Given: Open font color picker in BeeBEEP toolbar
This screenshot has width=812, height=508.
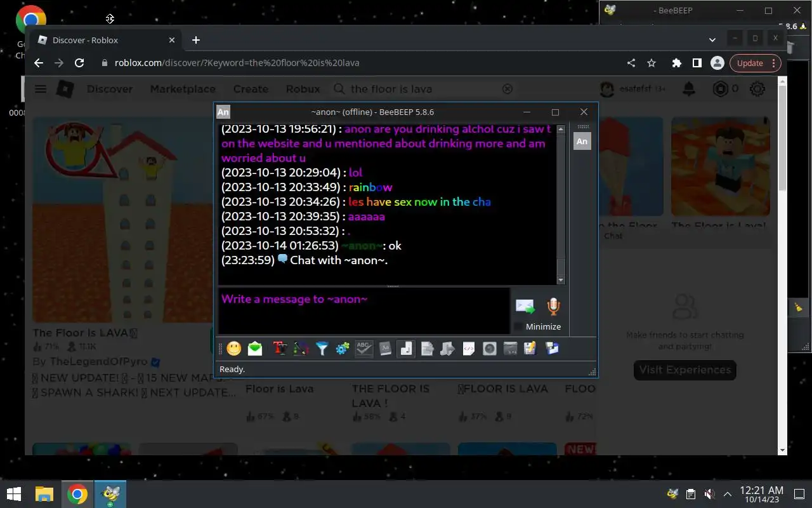Looking at the screenshot, I should pos(301,349).
